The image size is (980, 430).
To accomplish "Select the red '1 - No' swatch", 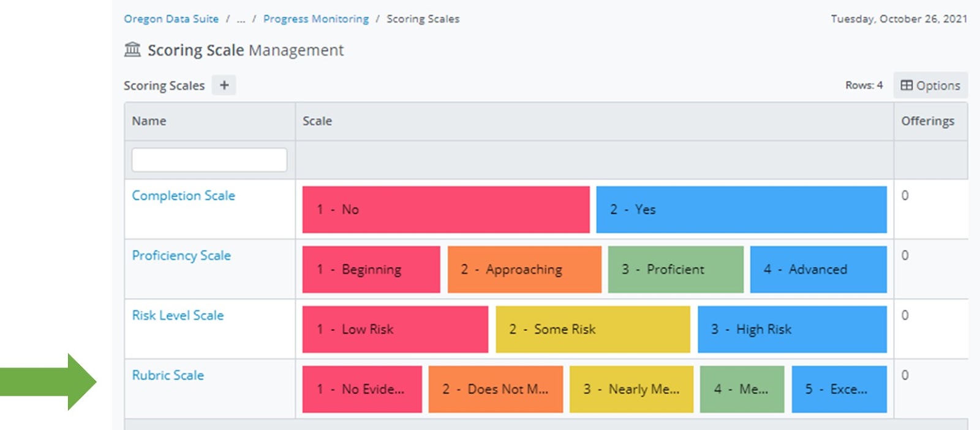I will pyautogui.click(x=445, y=209).
